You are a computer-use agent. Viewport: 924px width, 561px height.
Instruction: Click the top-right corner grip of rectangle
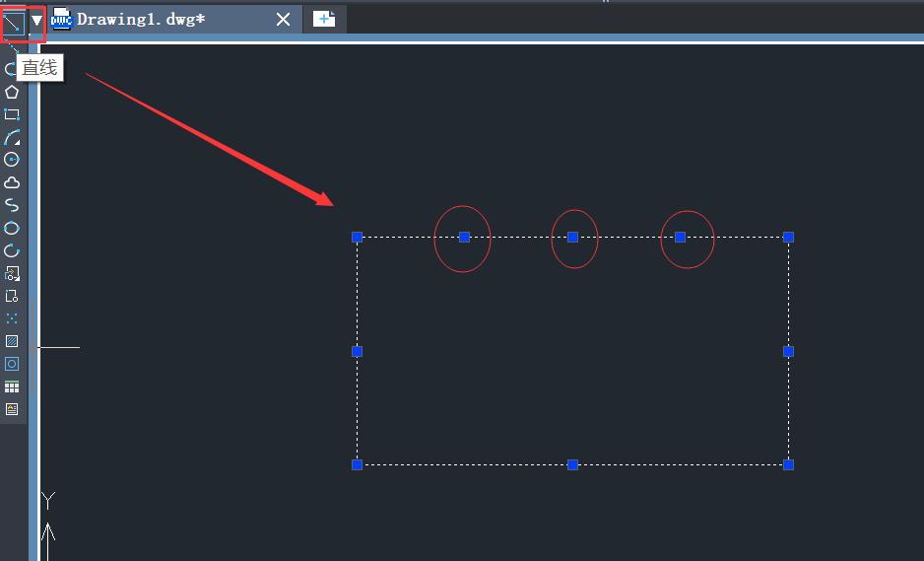pos(788,238)
